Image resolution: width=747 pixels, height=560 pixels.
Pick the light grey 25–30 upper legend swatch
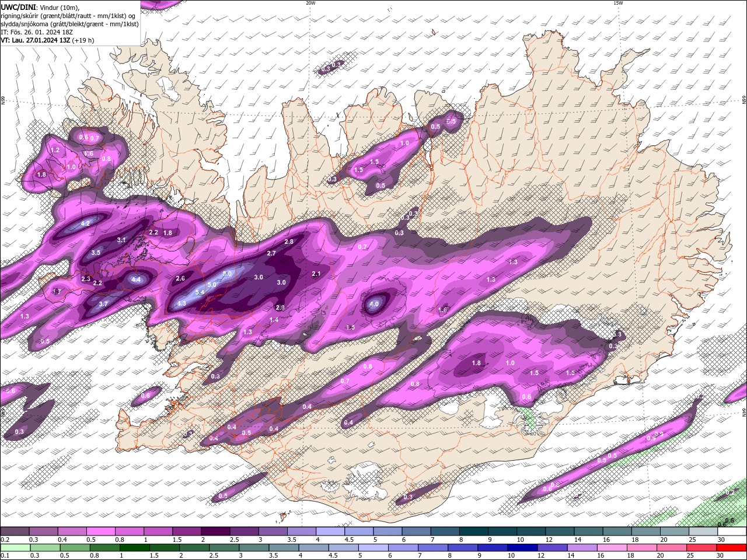703,531
